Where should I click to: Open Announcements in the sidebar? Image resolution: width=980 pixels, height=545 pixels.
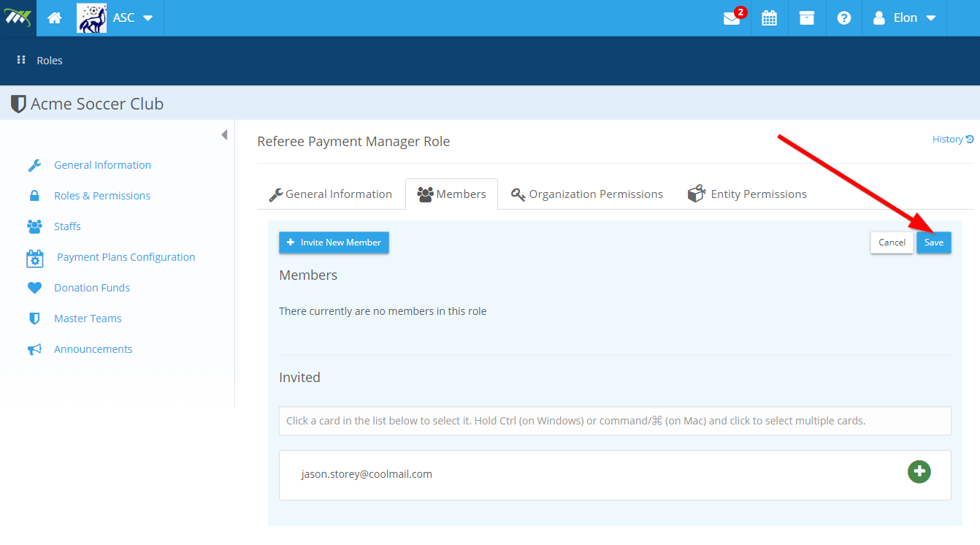click(x=93, y=349)
